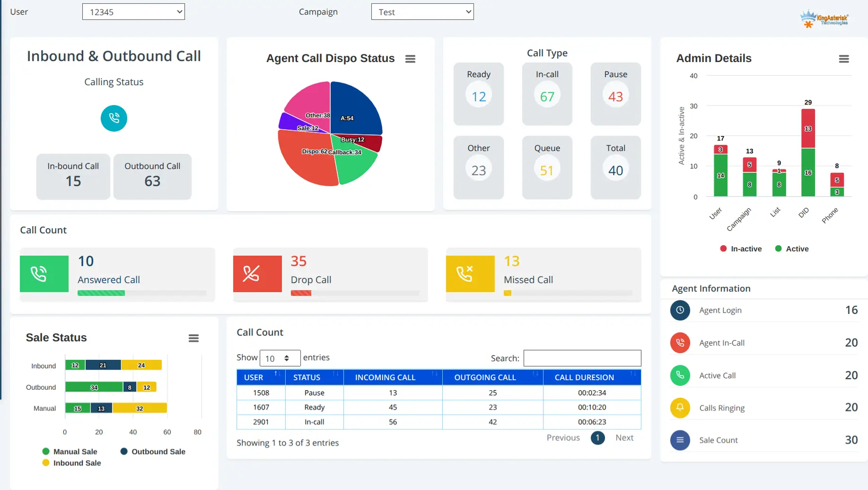Change the Show entries dropdown value

click(x=280, y=358)
